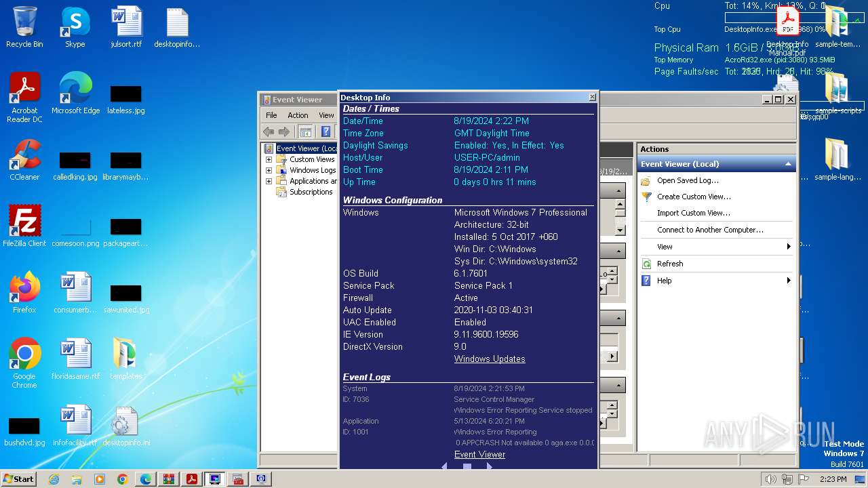Open the View menu in Event Viewer
868x488 pixels.
coord(326,115)
